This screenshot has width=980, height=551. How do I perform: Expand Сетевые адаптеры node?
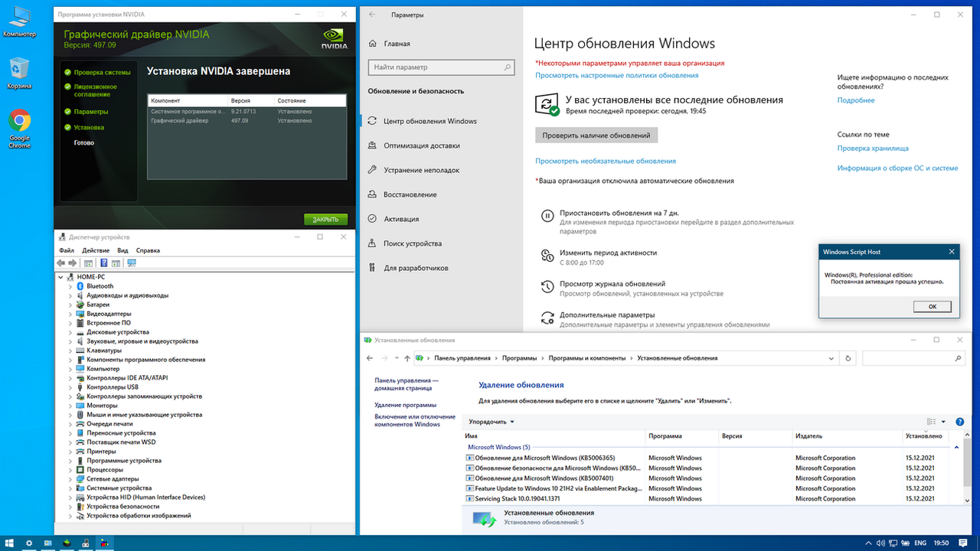[x=70, y=479]
